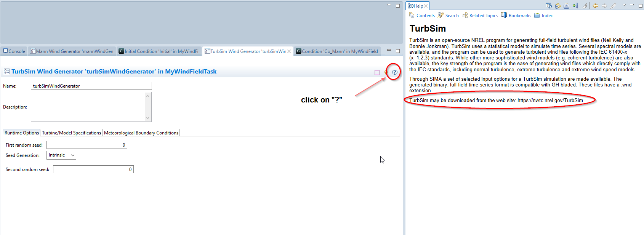Click the Second random seed field

point(93,169)
